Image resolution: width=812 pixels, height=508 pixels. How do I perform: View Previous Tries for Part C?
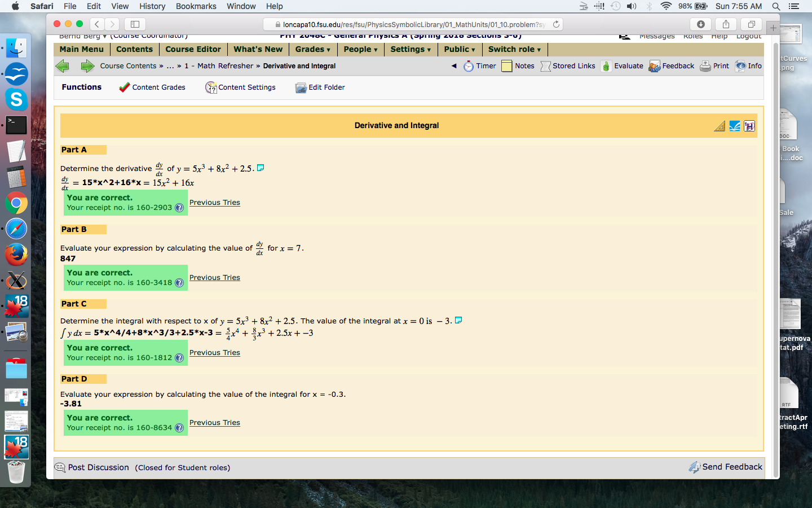click(x=215, y=353)
